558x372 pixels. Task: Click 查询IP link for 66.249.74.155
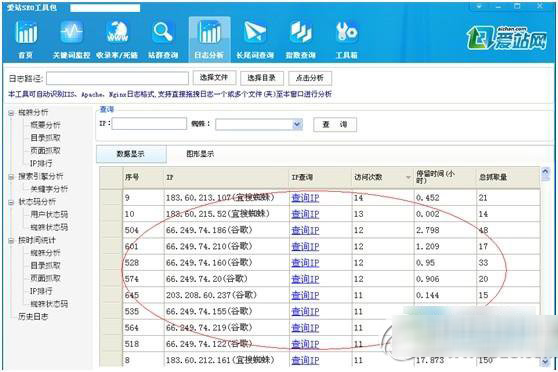pos(305,312)
